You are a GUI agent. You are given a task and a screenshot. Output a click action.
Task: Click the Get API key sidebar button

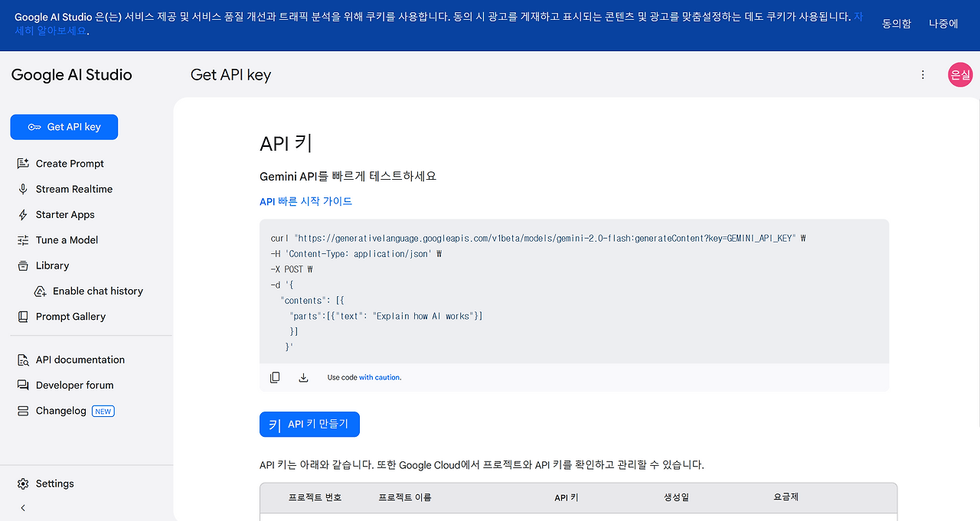(x=64, y=127)
